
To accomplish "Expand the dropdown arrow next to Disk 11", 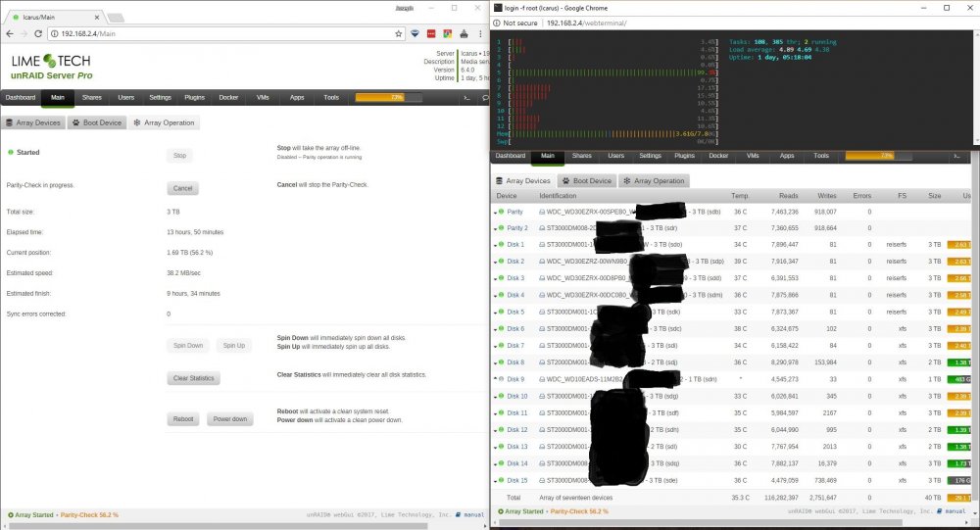I will (496, 413).
